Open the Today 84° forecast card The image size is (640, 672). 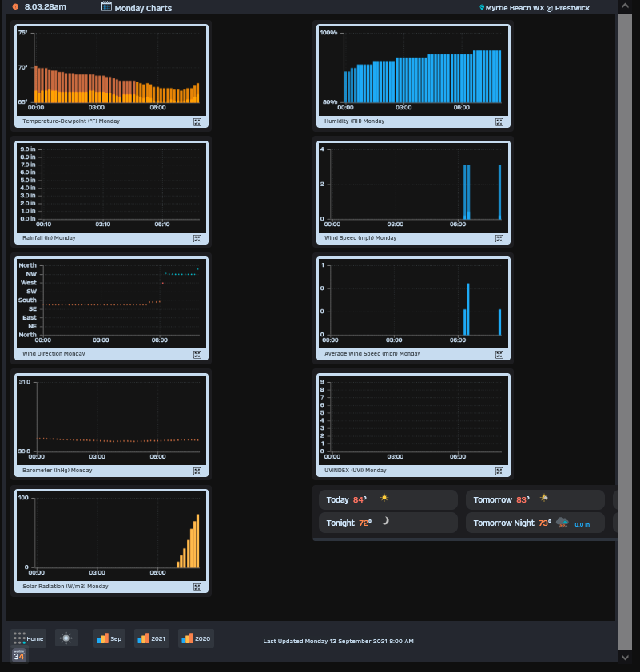[x=388, y=499]
